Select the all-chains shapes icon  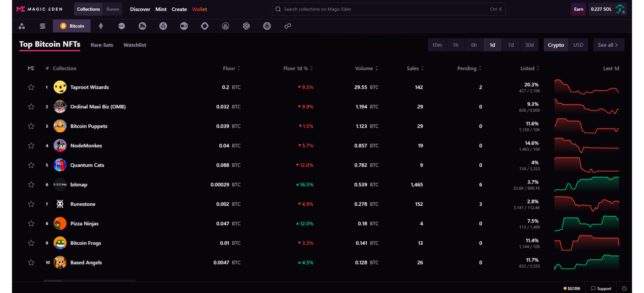[x=22, y=26]
